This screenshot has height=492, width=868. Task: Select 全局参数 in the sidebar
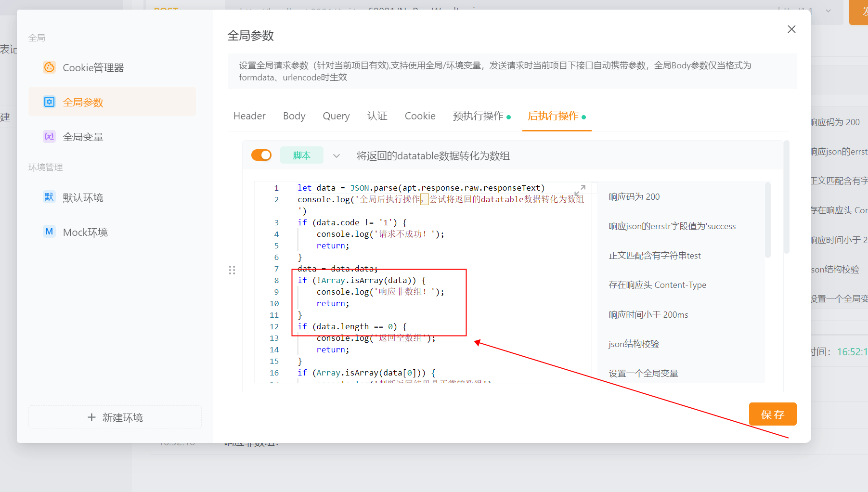[x=112, y=102]
